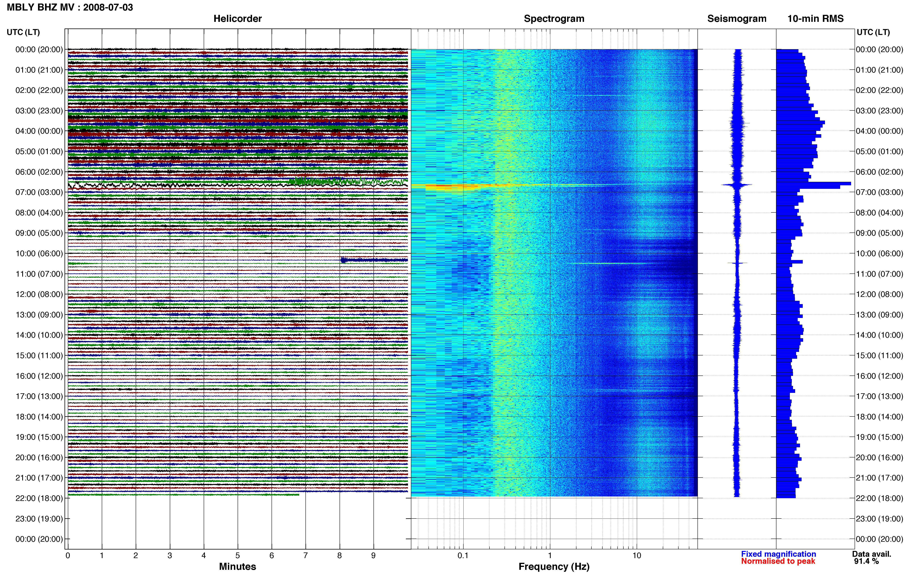Select the 'Spectrogram' panel heading
The width and height of the screenshot is (924, 578).
pyautogui.click(x=554, y=19)
